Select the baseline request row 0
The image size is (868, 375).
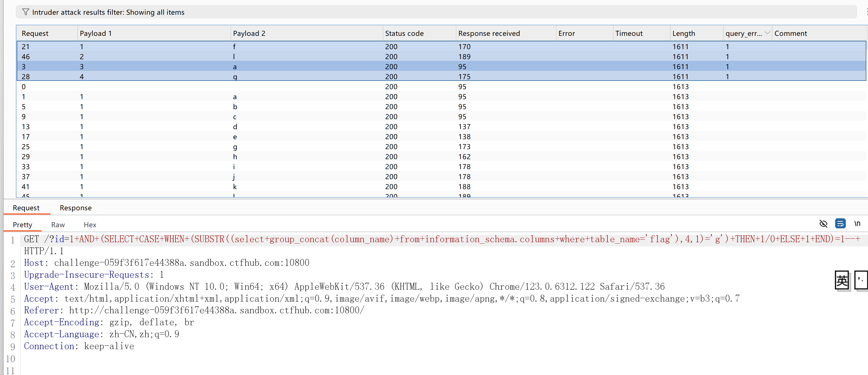pos(441,86)
